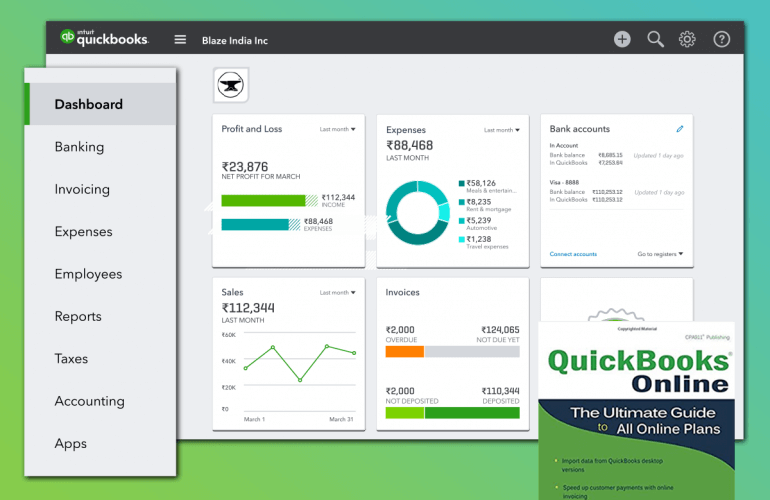
Task: Click ₹8,235 rent expense value
Action: click(x=479, y=202)
